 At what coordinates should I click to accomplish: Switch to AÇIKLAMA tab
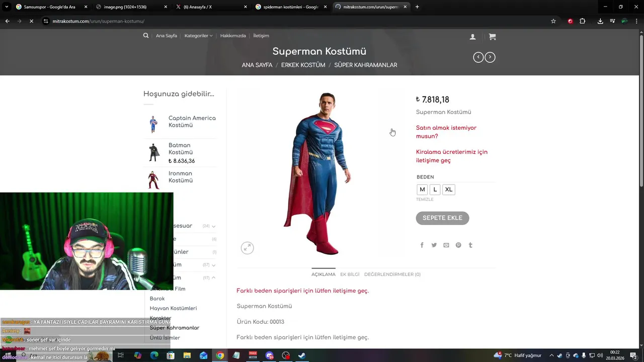[324, 275]
